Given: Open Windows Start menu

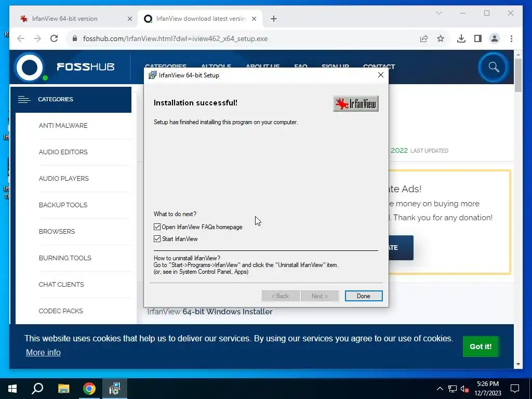Looking at the screenshot, I should 12,389.
